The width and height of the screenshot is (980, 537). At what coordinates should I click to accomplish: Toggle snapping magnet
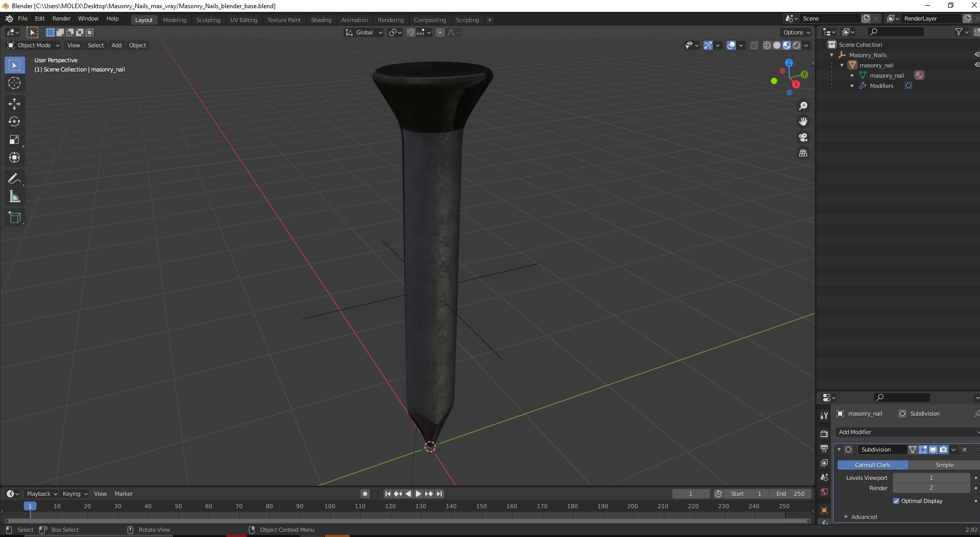[x=410, y=32]
